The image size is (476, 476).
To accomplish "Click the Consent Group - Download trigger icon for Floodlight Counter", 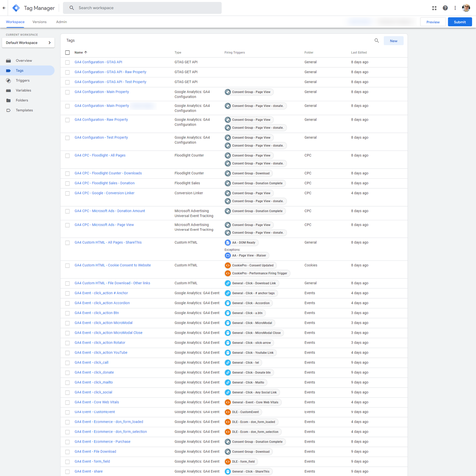I will tap(228, 173).
